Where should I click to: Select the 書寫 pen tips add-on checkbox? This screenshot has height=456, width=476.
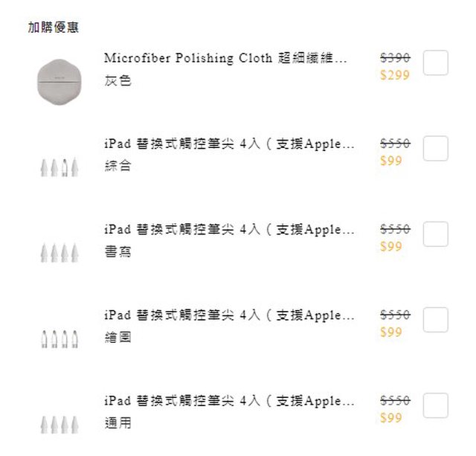(x=435, y=234)
